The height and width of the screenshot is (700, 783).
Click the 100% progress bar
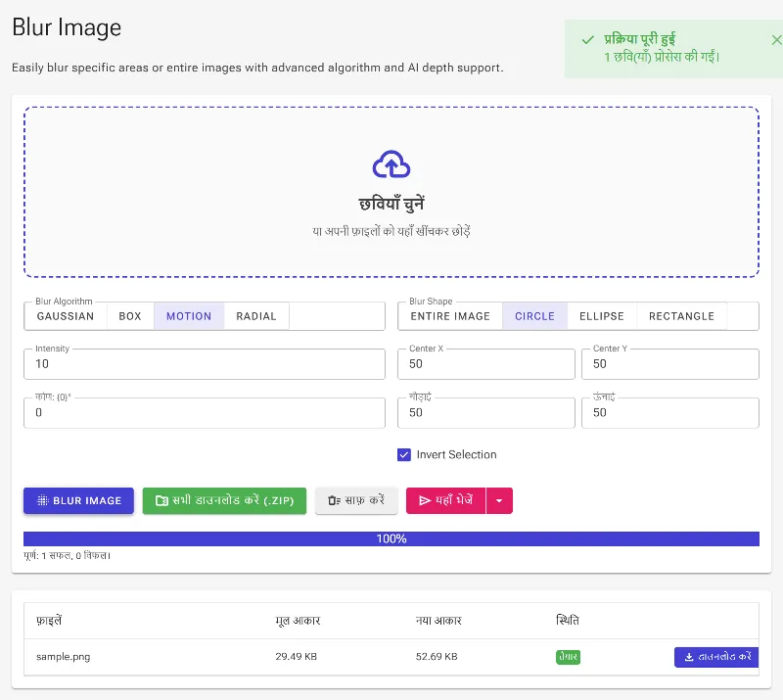tap(391, 538)
